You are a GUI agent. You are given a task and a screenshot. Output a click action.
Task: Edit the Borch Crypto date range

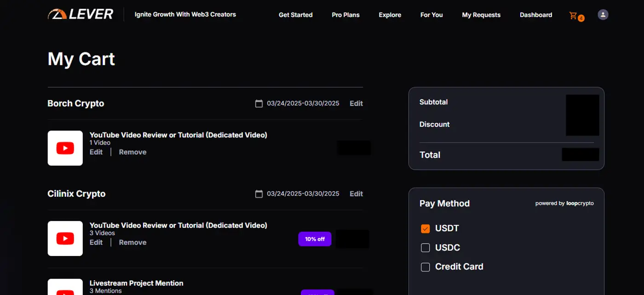coord(356,103)
